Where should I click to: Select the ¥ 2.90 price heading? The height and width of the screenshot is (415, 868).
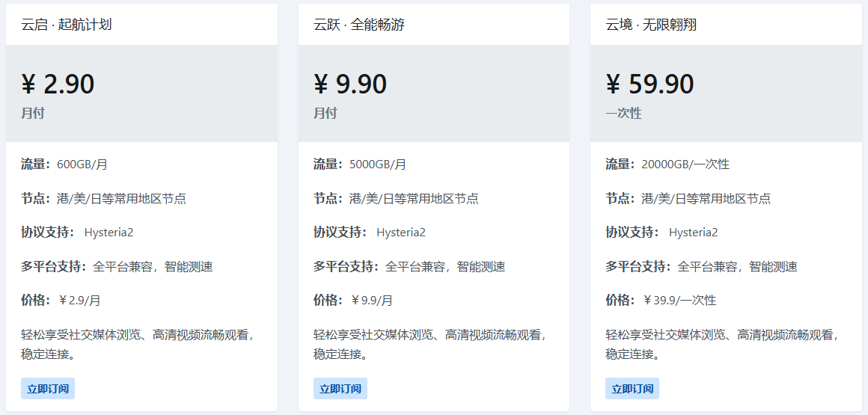click(58, 84)
